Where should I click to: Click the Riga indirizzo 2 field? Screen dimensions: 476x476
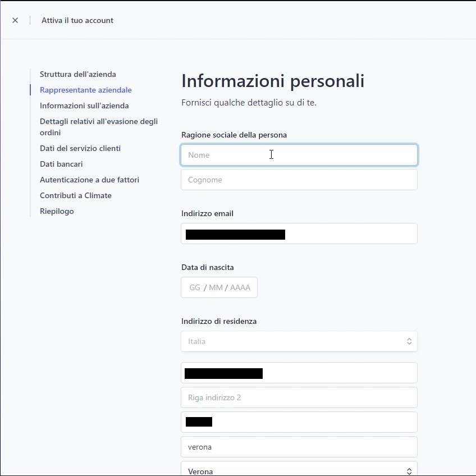coord(299,397)
